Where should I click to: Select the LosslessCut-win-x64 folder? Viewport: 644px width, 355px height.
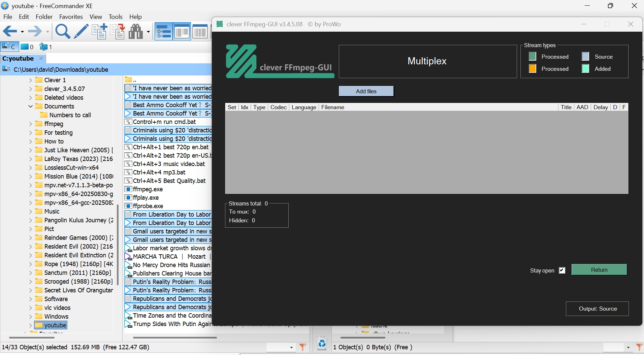click(71, 167)
